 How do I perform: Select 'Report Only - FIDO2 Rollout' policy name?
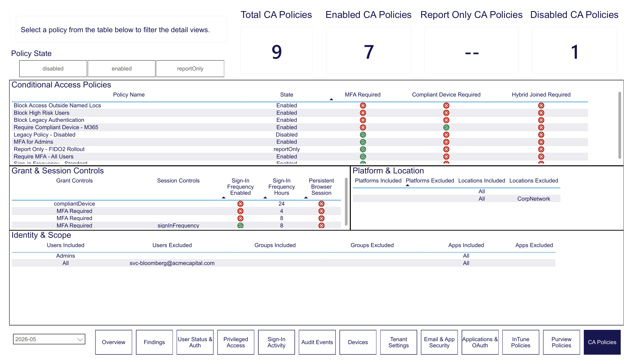coord(49,149)
